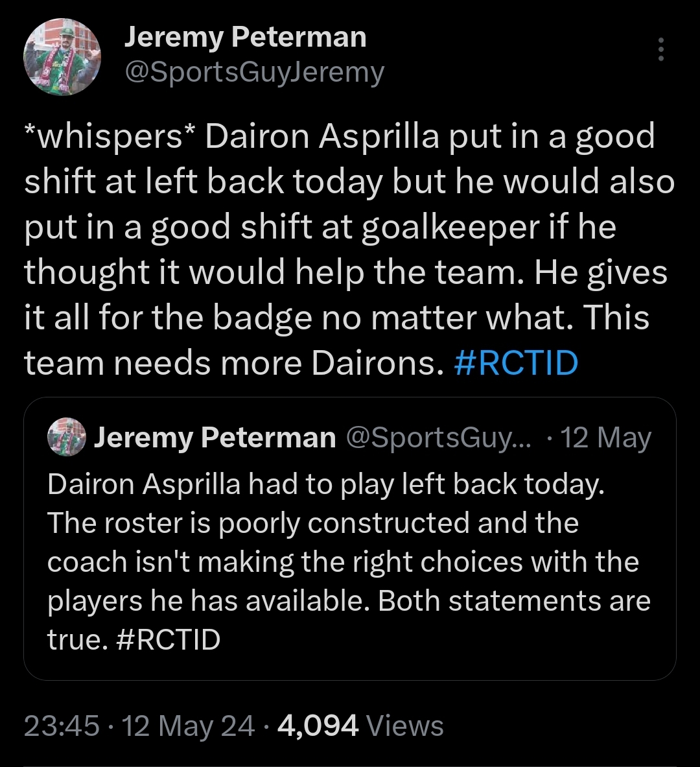This screenshot has height=767, width=700.
Task: Tap Jeremy Peterman's large profile avatar
Action: (x=62, y=56)
